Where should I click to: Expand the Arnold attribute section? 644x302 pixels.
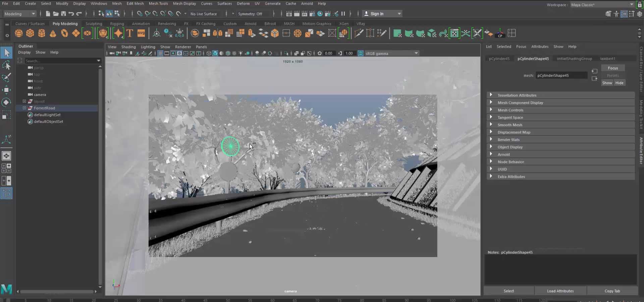[x=504, y=154]
